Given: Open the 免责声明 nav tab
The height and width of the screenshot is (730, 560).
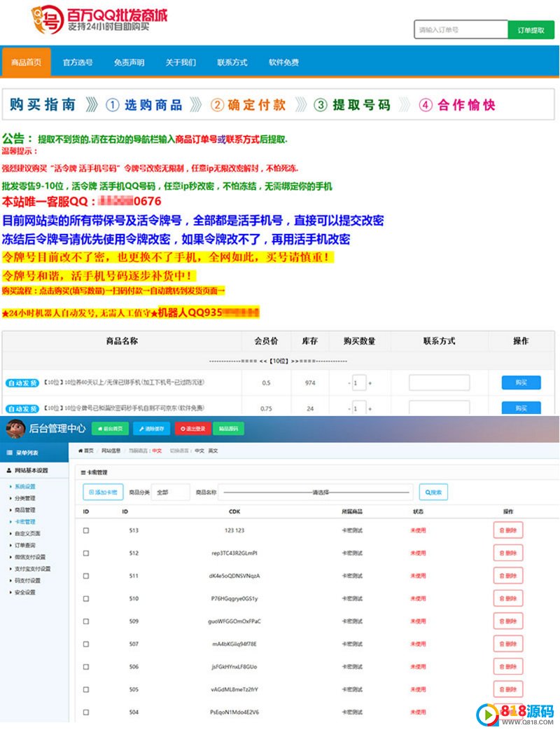Looking at the screenshot, I should [129, 62].
